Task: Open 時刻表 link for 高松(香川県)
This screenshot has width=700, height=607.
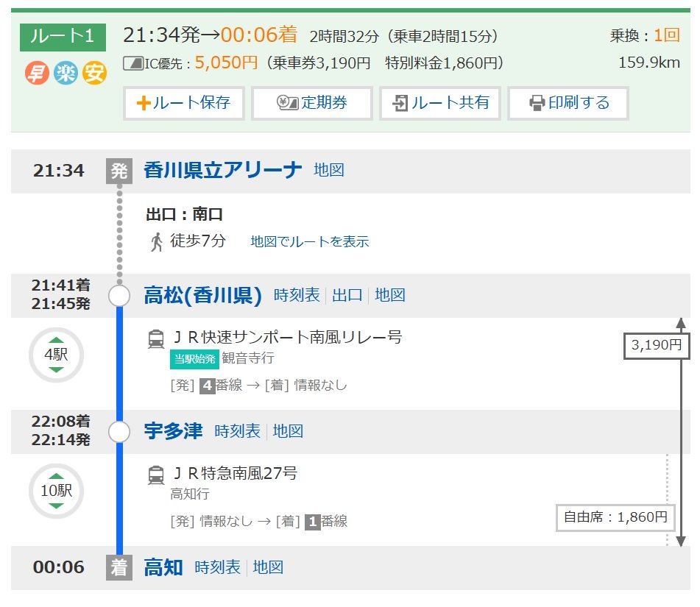Action: pyautogui.click(x=297, y=295)
